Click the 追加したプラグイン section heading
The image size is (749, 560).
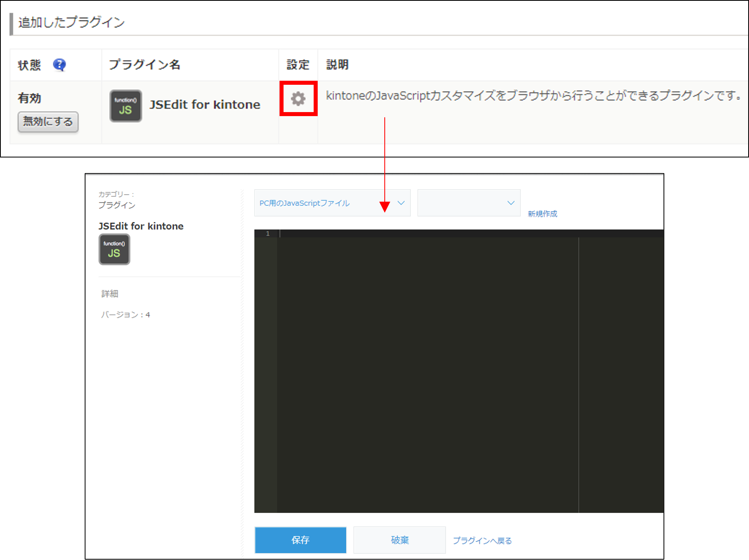[x=71, y=22]
